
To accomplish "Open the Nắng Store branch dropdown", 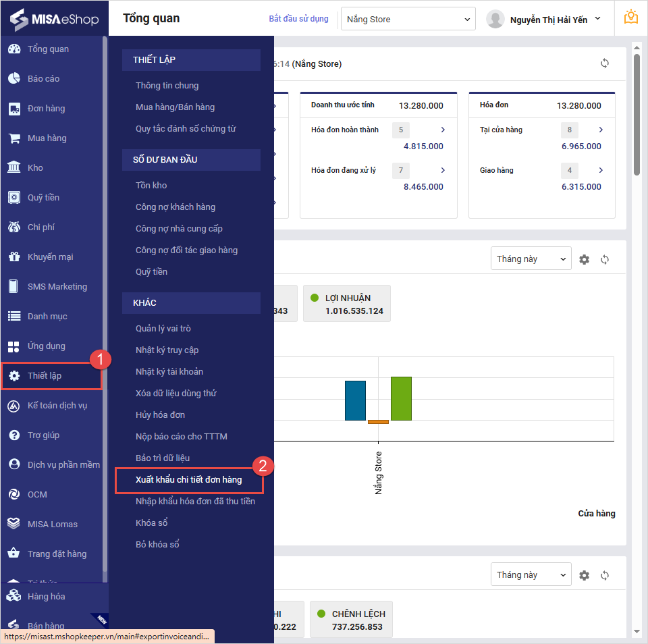I will pos(408,20).
